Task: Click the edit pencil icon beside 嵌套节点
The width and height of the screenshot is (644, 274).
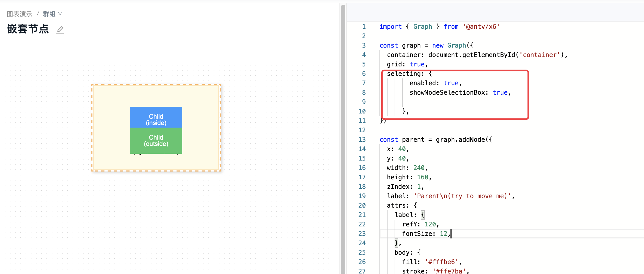Action: pyautogui.click(x=60, y=30)
